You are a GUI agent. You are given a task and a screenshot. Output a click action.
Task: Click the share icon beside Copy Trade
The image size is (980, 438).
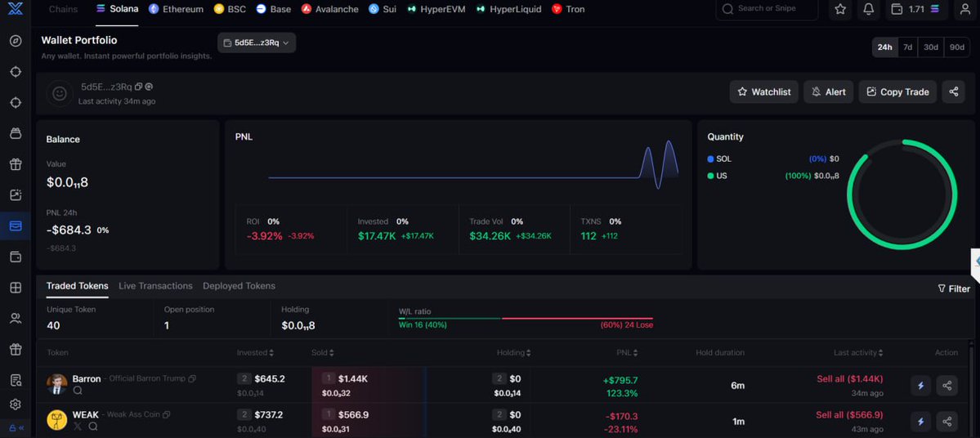[x=953, y=92]
